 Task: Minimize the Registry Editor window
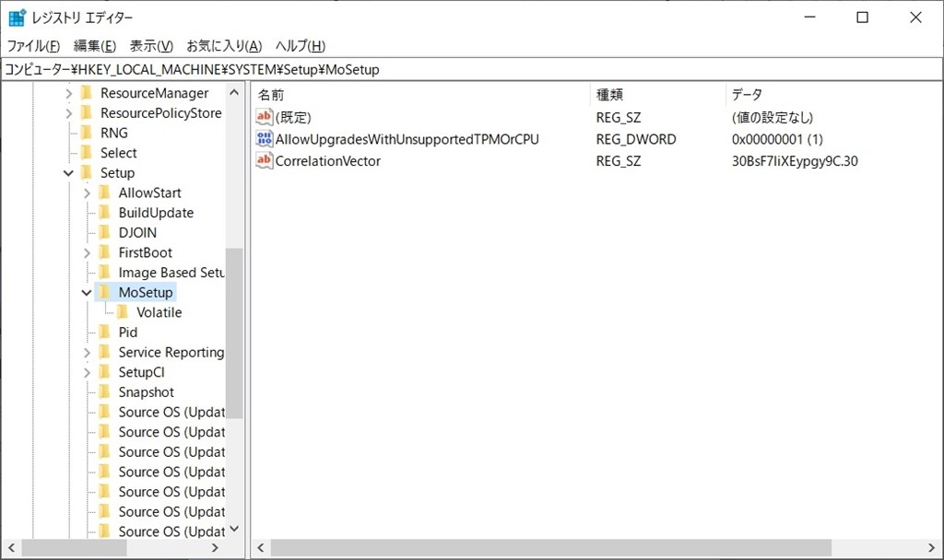[x=809, y=17]
